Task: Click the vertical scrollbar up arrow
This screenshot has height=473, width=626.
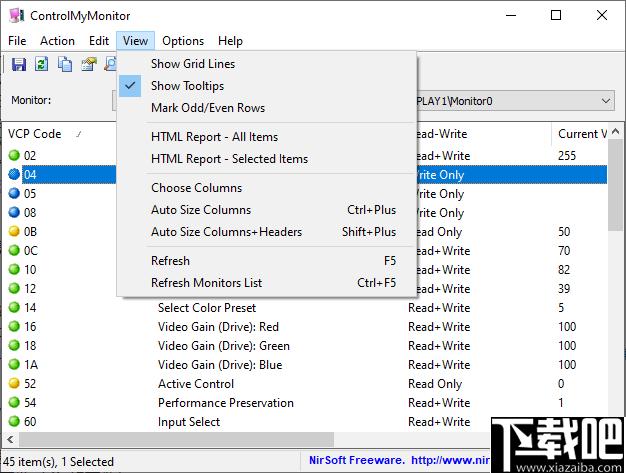Action: pyautogui.click(x=616, y=131)
